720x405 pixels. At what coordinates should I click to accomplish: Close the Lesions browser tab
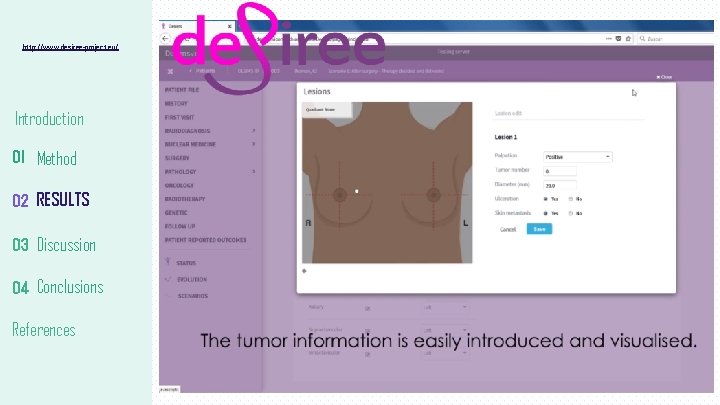pos(230,26)
